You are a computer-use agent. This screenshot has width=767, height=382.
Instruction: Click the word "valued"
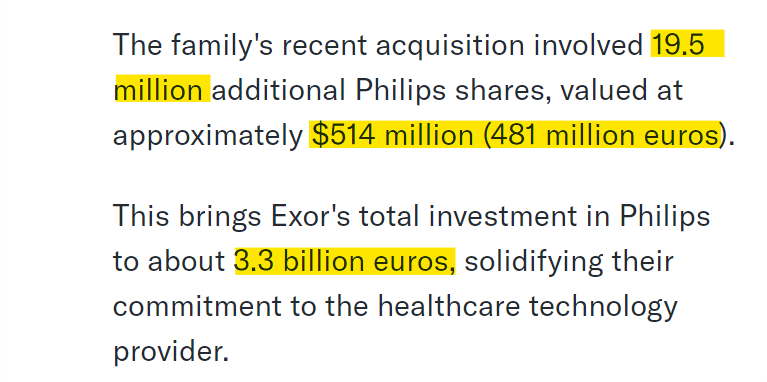[601, 90]
